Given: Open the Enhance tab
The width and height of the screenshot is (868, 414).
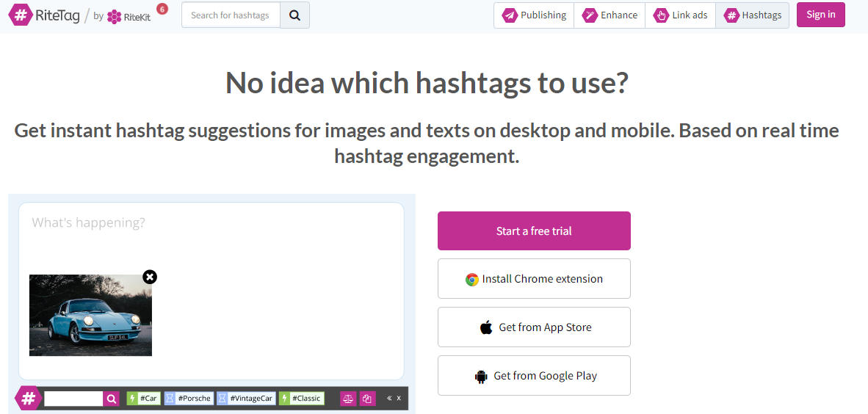Looking at the screenshot, I should pyautogui.click(x=610, y=15).
